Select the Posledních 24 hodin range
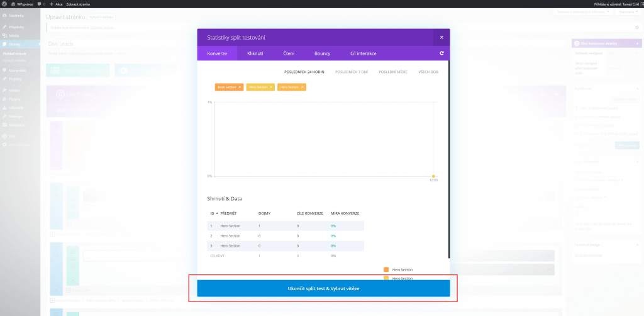Image resolution: width=644 pixels, height=316 pixels. 304,72
